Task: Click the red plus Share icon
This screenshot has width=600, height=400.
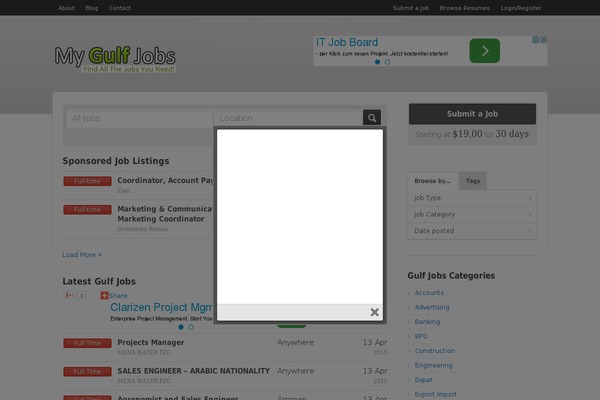Action: 104,295
